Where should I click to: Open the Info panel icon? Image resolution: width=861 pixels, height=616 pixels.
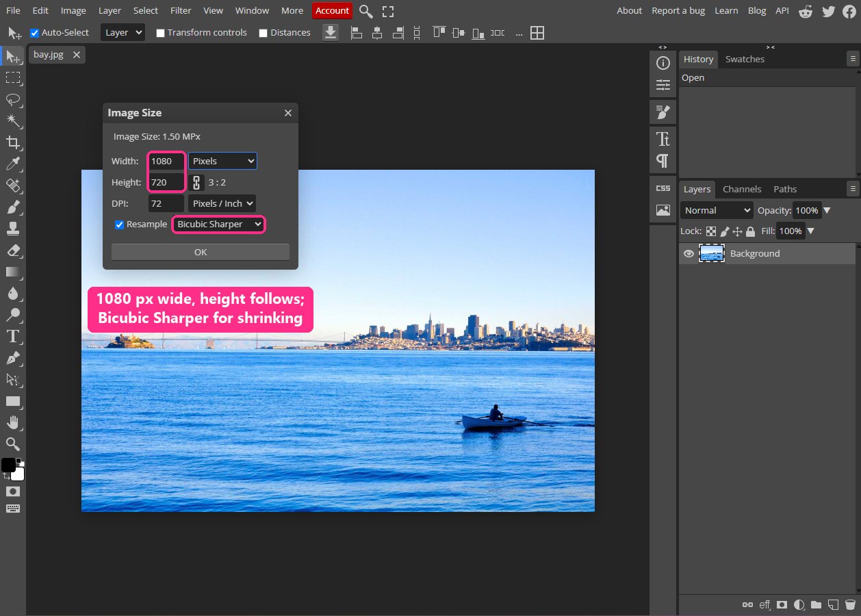(x=663, y=63)
